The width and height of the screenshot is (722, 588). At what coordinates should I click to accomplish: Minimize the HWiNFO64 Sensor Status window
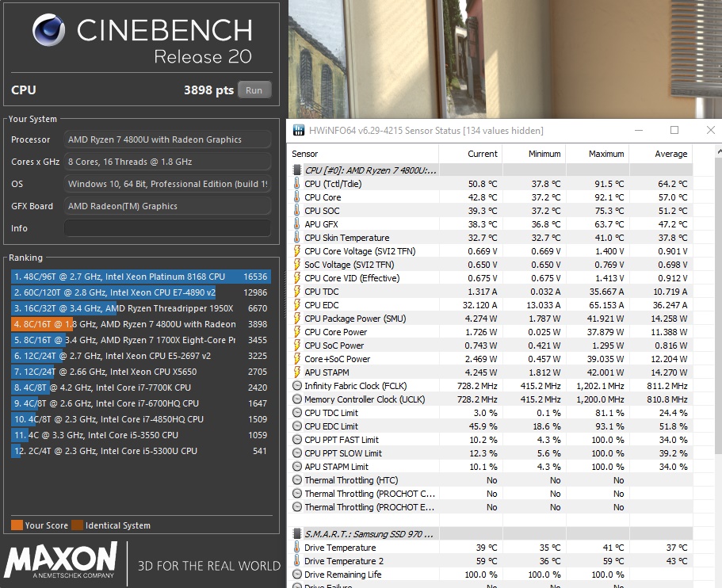click(x=639, y=130)
